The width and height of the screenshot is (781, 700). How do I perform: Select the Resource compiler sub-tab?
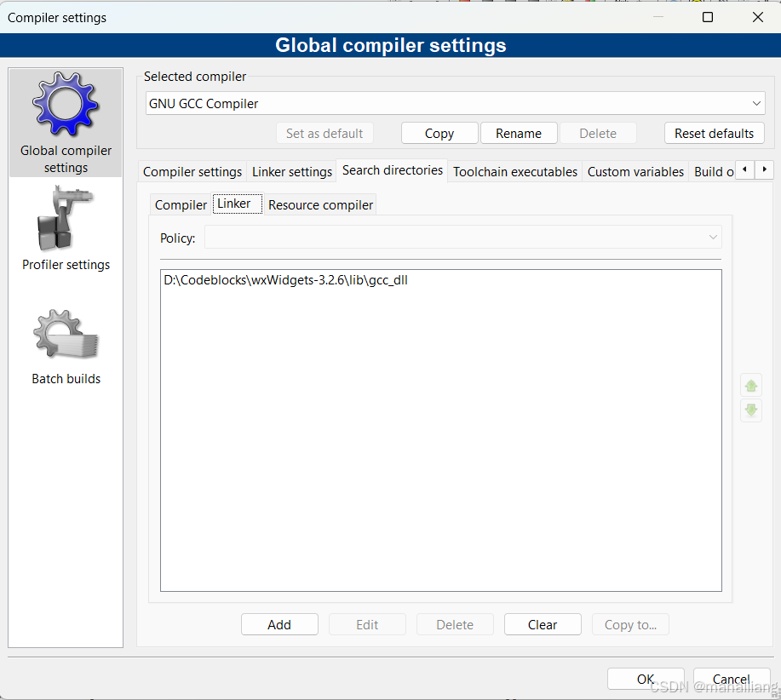click(x=320, y=204)
